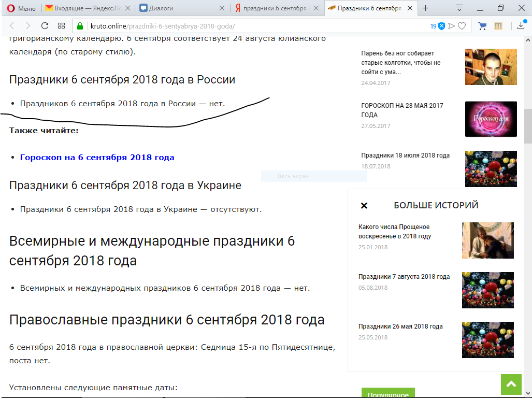Image resolution: width=532 pixels, height=398 pixels.
Task: Click the Гороскоп на 28 мая thumbnail
Action: click(x=491, y=119)
